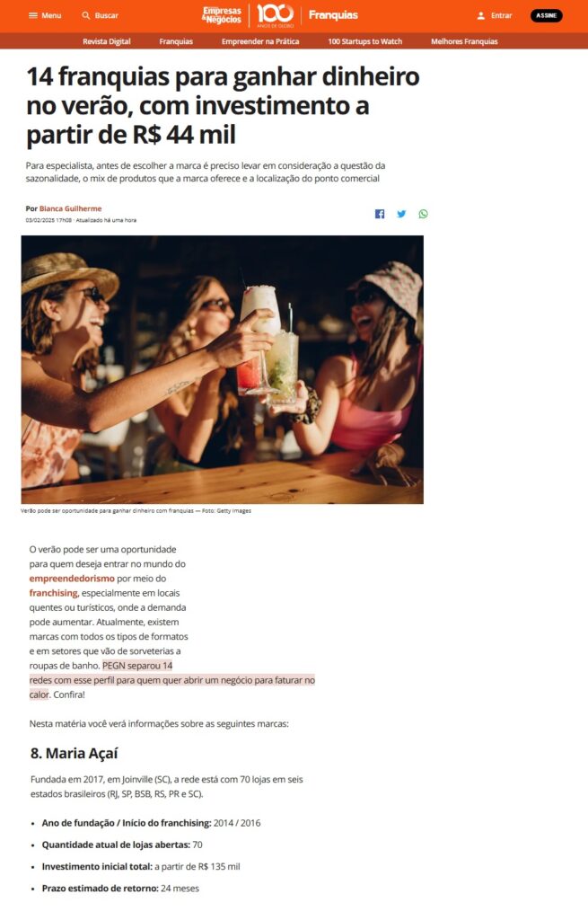The height and width of the screenshot is (920, 588).
Task: Select 100 Startups to Watch tab
Action: coord(365,41)
